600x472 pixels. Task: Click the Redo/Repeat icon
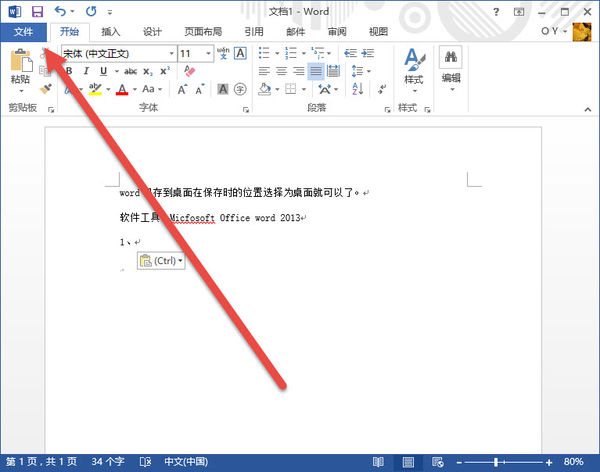pos(91,11)
